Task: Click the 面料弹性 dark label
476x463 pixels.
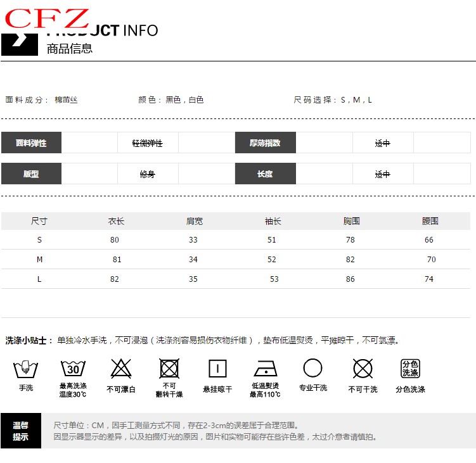Action: (x=31, y=143)
